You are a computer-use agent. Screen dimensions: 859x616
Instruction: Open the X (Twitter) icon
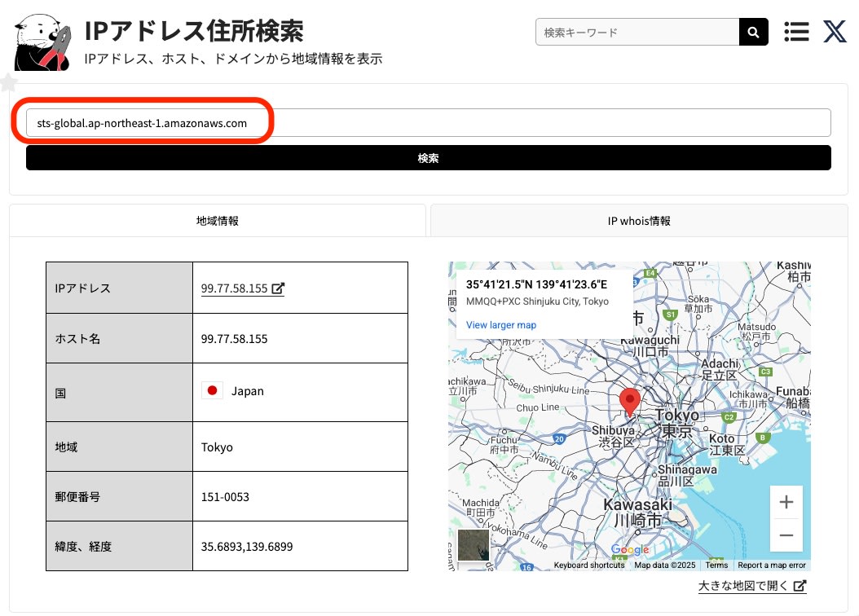[x=835, y=32]
